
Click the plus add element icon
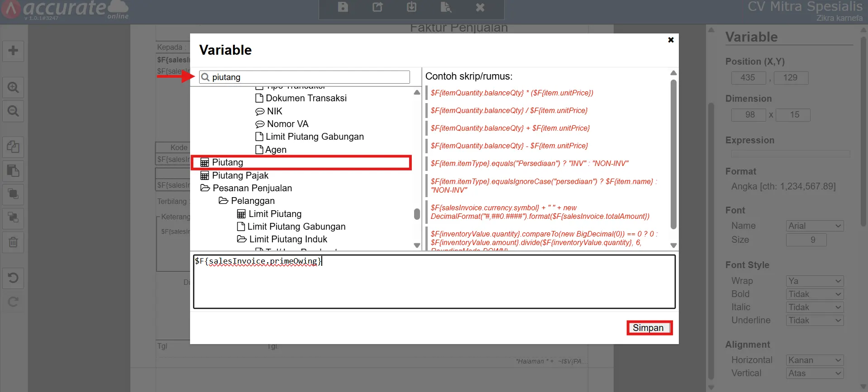[x=13, y=51]
